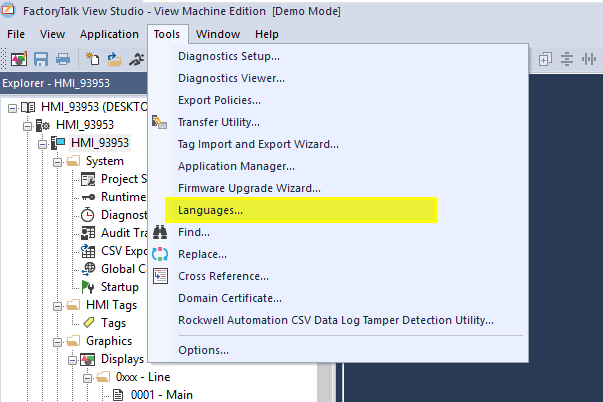The width and height of the screenshot is (603, 402).
Task: Click the Test Application running-man icon
Action: click(137, 59)
